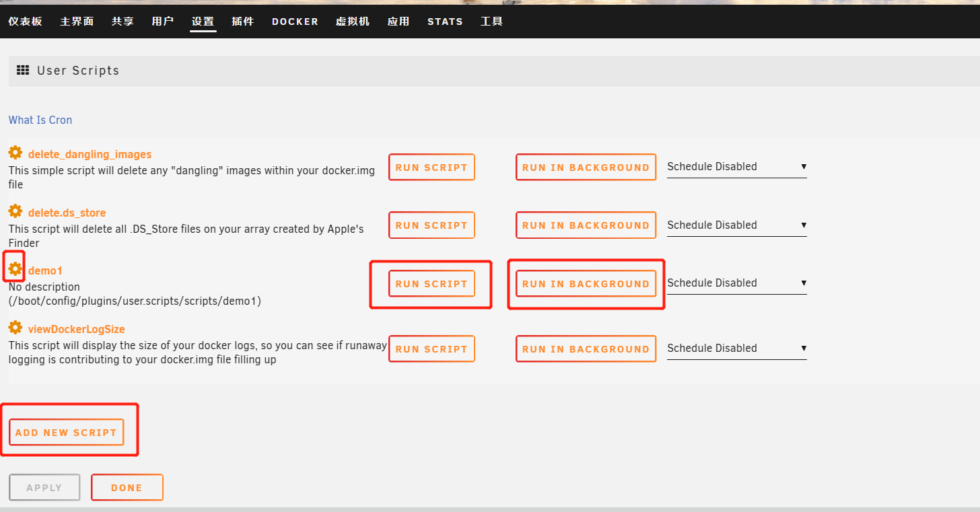Open the viewDockerLogSize schedule dropdown
980x512 pixels.
coord(736,349)
